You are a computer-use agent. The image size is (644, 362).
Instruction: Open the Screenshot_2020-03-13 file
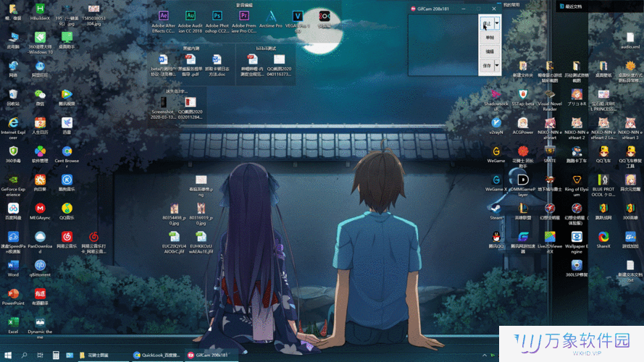click(x=164, y=108)
